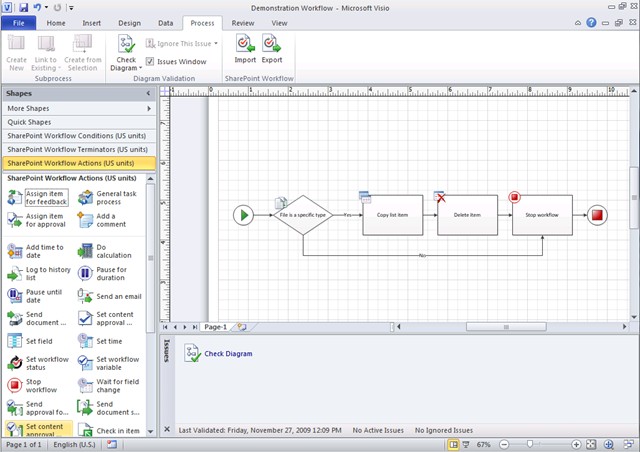Select the Add a comment shape
The height and width of the screenshot is (452, 640).
[x=102, y=220]
